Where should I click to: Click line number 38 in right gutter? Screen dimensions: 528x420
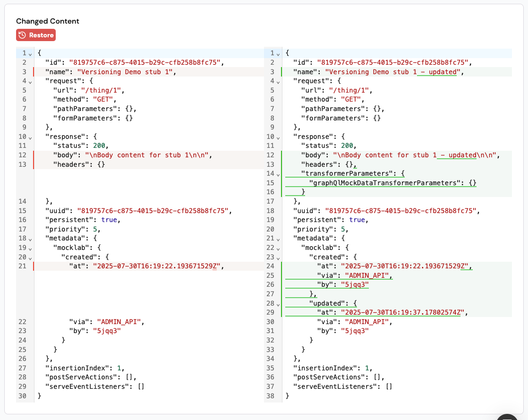[271, 396]
